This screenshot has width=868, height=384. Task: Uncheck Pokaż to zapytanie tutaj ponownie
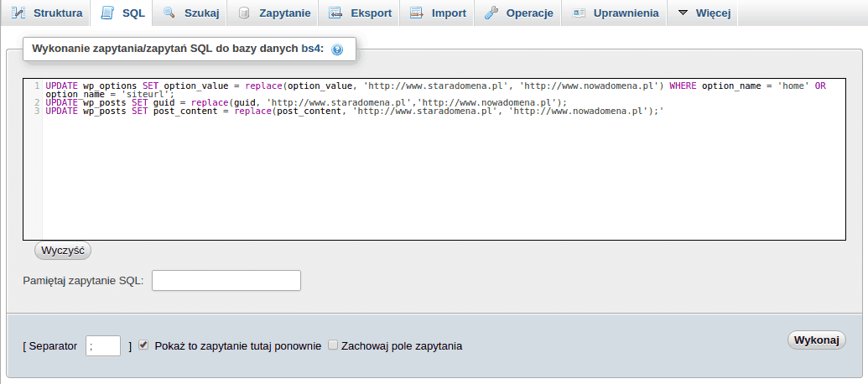pos(143,345)
